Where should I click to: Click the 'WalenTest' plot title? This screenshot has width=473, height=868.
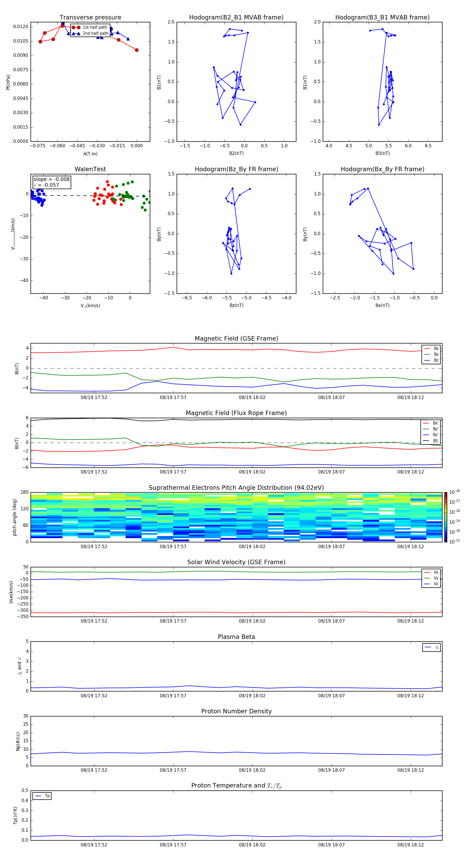point(90,169)
